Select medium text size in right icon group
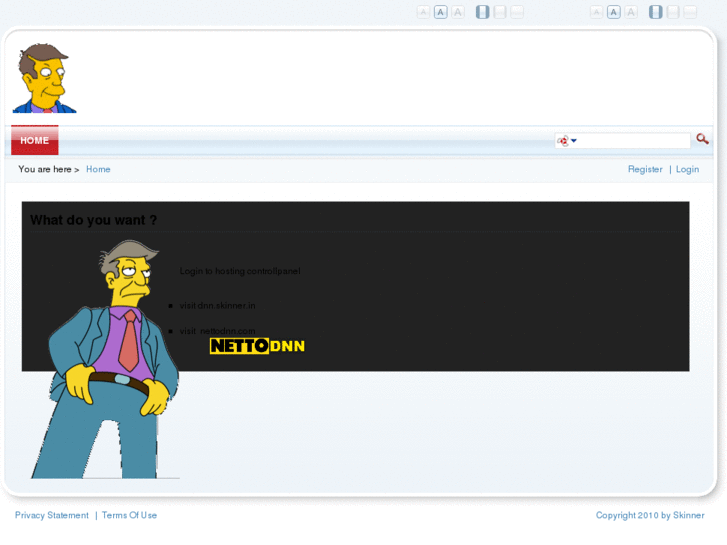Image resolution: width=727 pixels, height=545 pixels. [614, 12]
